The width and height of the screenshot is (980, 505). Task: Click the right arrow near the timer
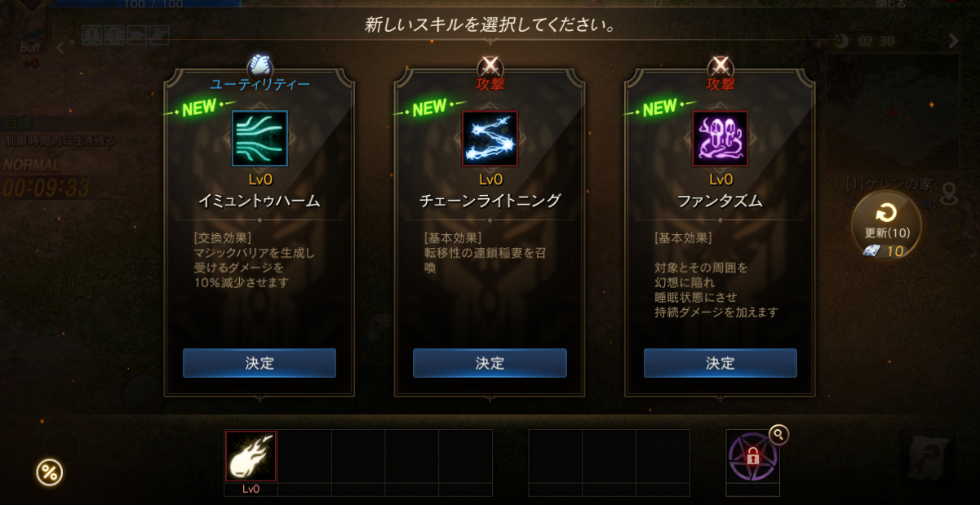click(953, 41)
